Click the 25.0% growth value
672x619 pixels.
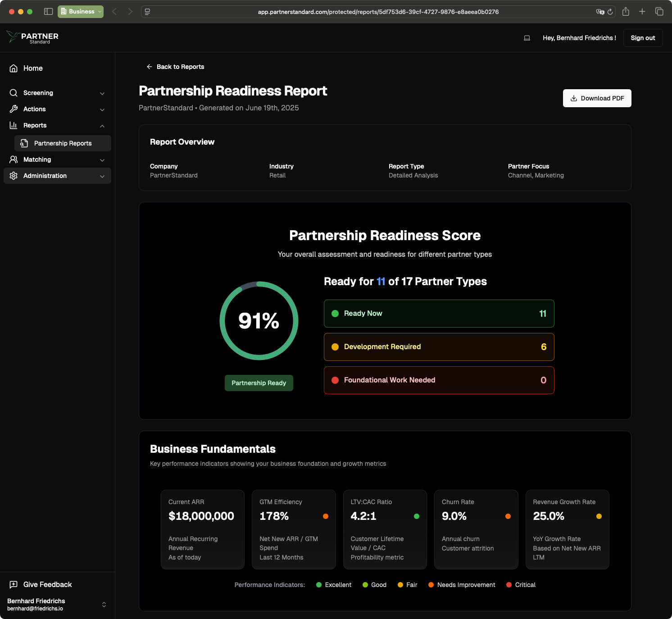click(549, 516)
